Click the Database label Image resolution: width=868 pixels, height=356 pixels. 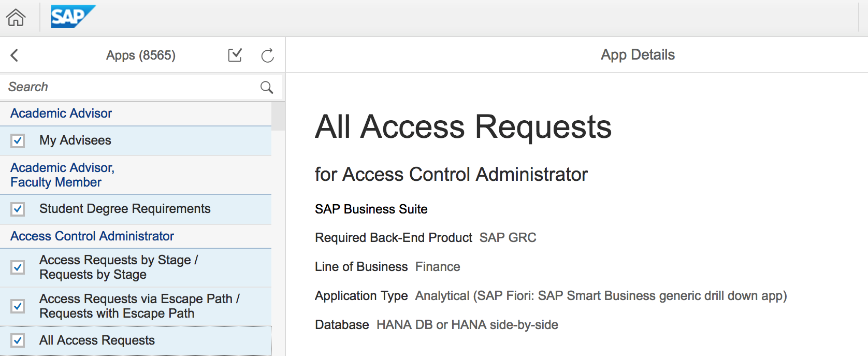pyautogui.click(x=342, y=325)
